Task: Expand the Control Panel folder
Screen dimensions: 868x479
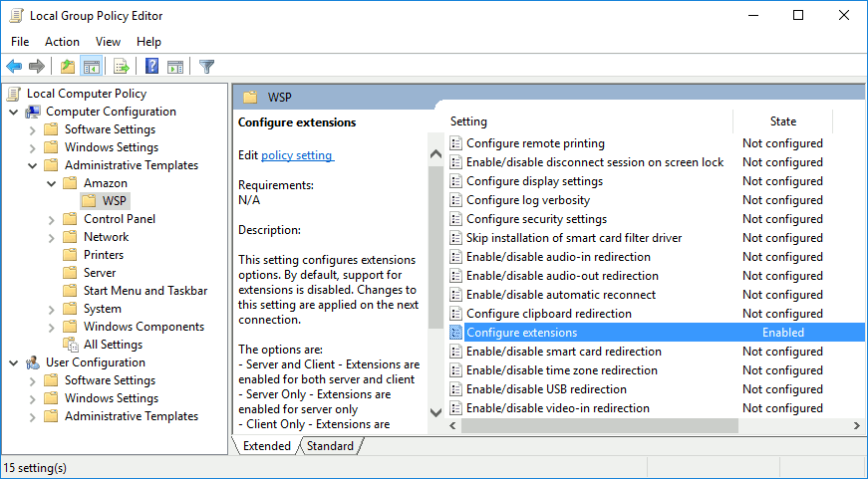Action: pyautogui.click(x=51, y=219)
